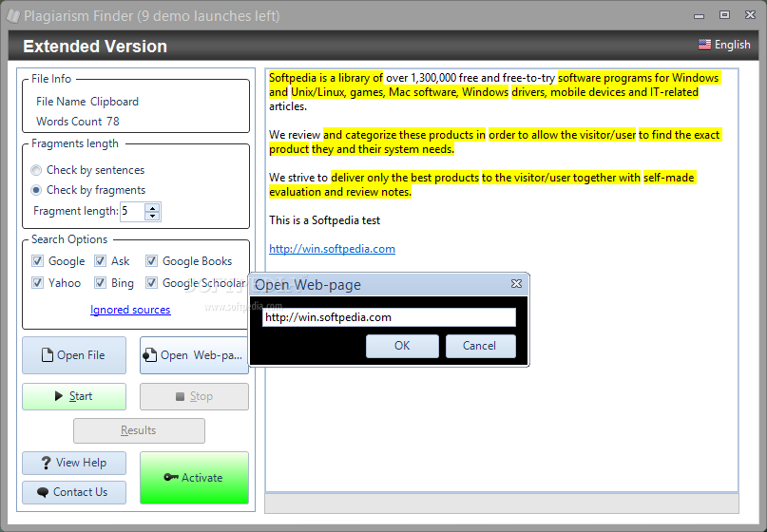Uncheck the Google search option

click(37, 261)
